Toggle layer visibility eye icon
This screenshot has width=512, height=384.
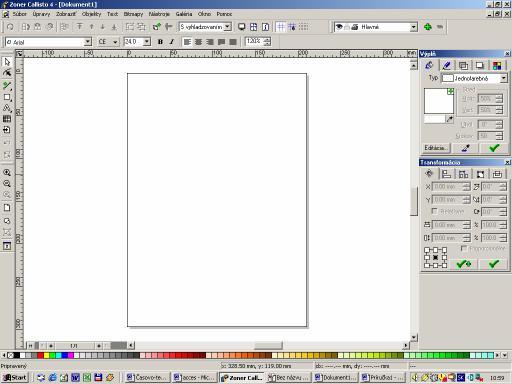(339, 27)
